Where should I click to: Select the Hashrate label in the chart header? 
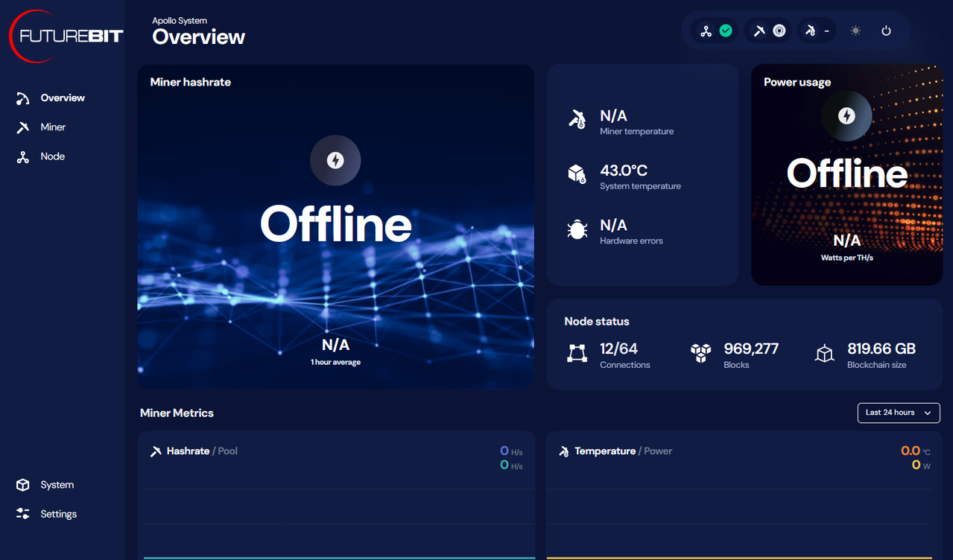pos(188,451)
